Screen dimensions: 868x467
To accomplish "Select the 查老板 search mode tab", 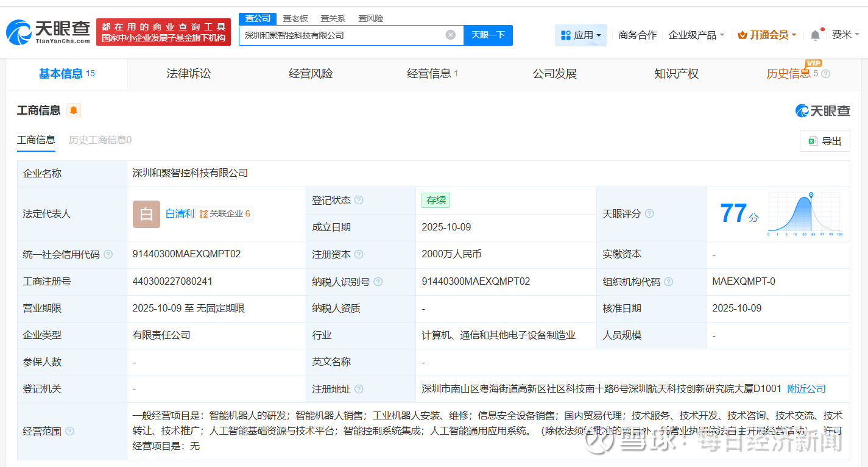I will 295,18.
